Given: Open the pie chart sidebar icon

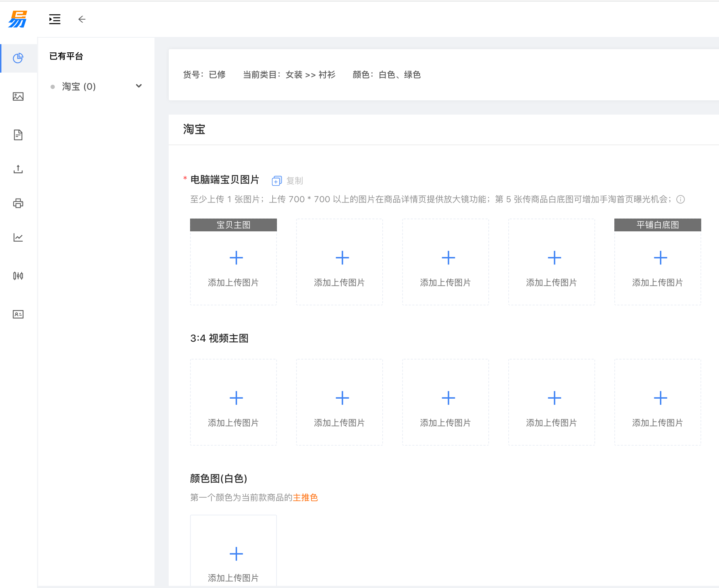Looking at the screenshot, I should click(x=18, y=58).
